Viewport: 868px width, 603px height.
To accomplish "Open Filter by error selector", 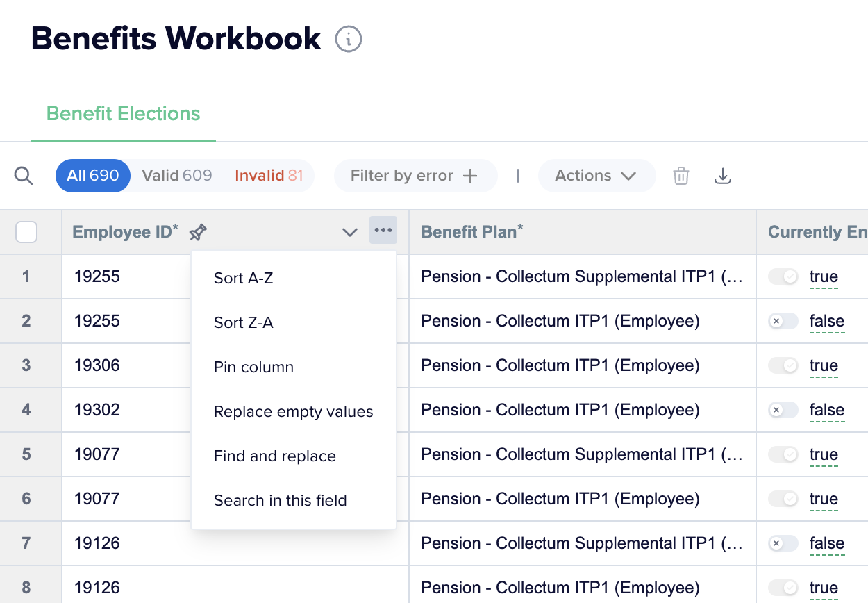I will pos(415,176).
